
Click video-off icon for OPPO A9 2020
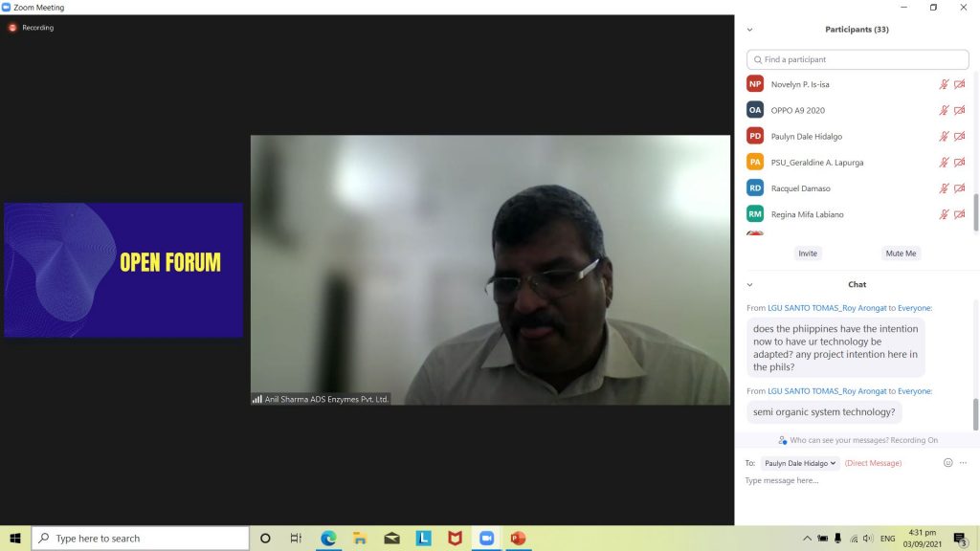point(959,110)
